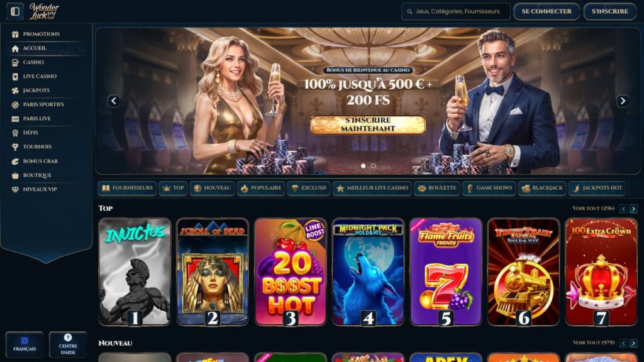644x362 pixels.
Task: Click the Bonus Crab icon
Action: click(x=15, y=162)
